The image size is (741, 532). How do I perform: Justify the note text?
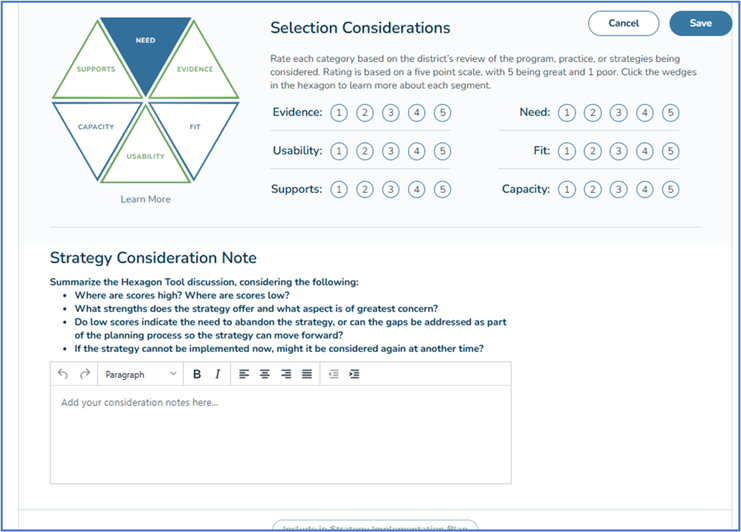pos(307,374)
